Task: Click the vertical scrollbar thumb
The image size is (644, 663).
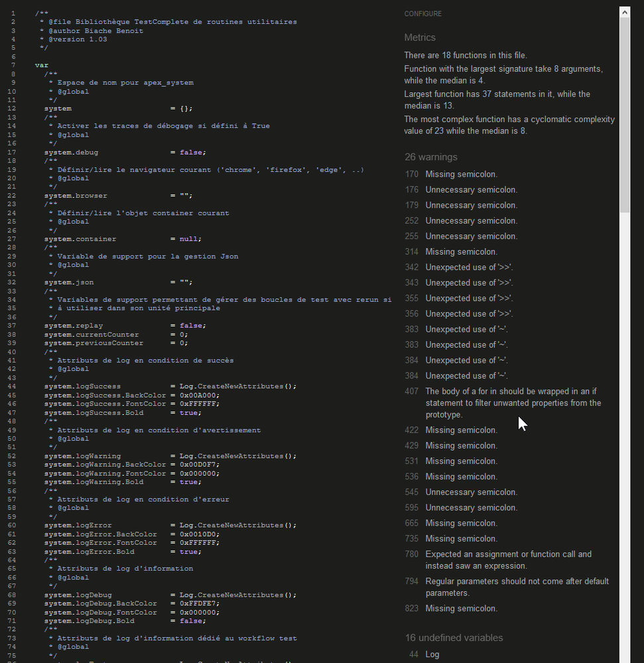Action: coord(625,113)
